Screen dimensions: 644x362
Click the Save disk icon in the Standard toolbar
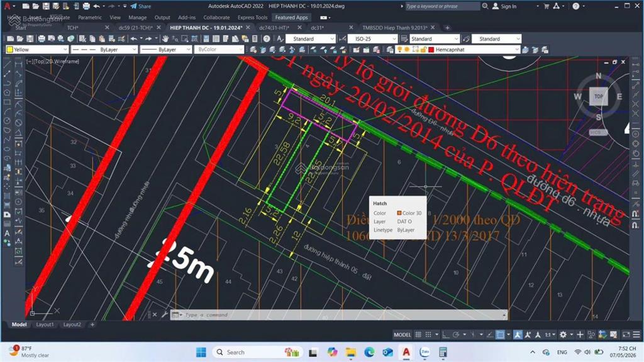(30, 38)
